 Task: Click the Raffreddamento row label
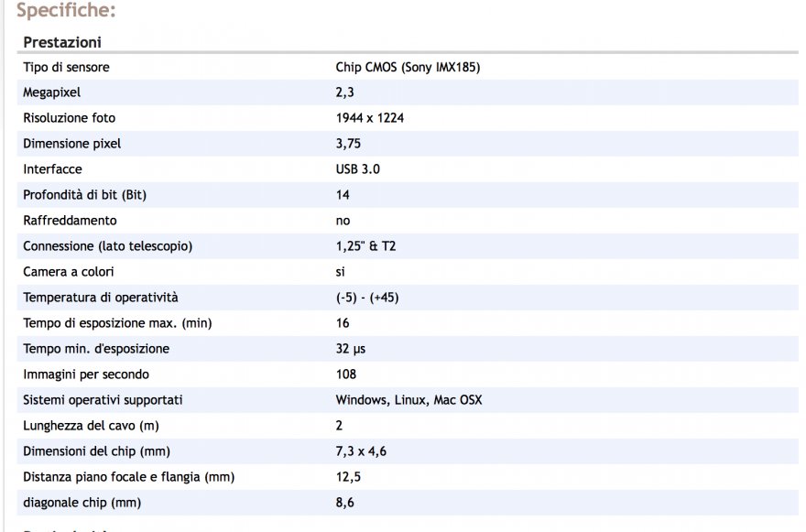point(70,221)
